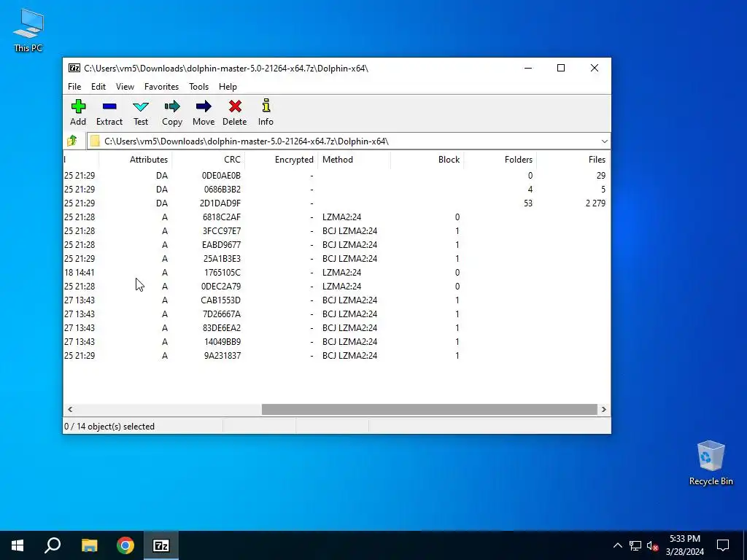The width and height of the screenshot is (747, 560).
Task: Select row with CRC 6818C2AF
Action: pos(336,217)
